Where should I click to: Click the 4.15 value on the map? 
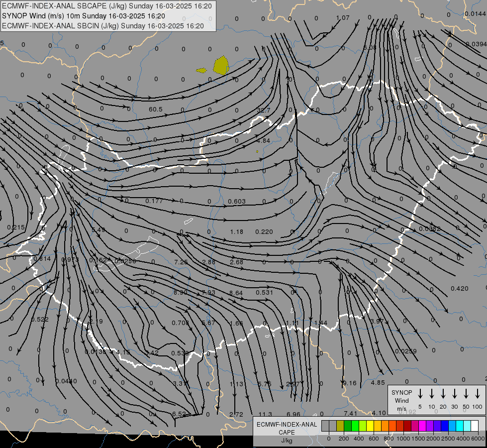pos(123,352)
